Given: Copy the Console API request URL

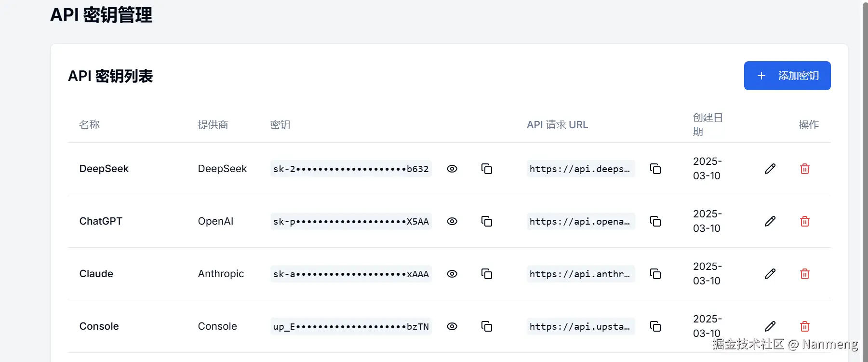Looking at the screenshot, I should click(656, 326).
